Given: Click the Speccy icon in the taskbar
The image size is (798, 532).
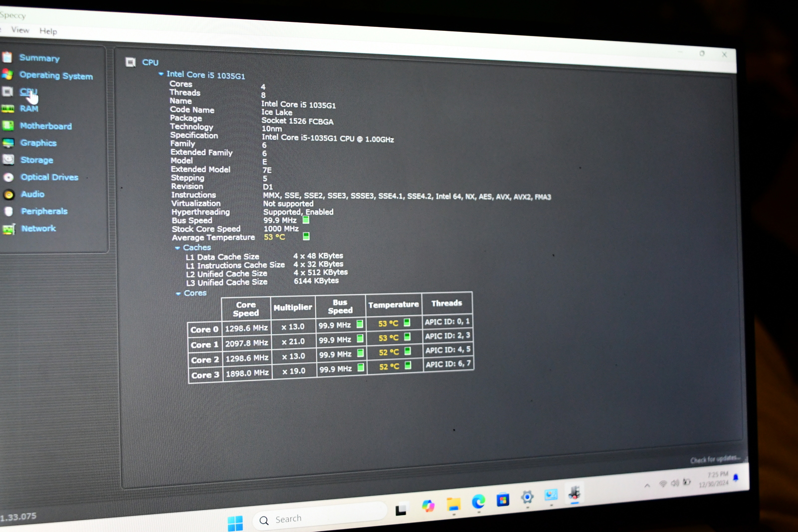Looking at the screenshot, I should tap(575, 494).
